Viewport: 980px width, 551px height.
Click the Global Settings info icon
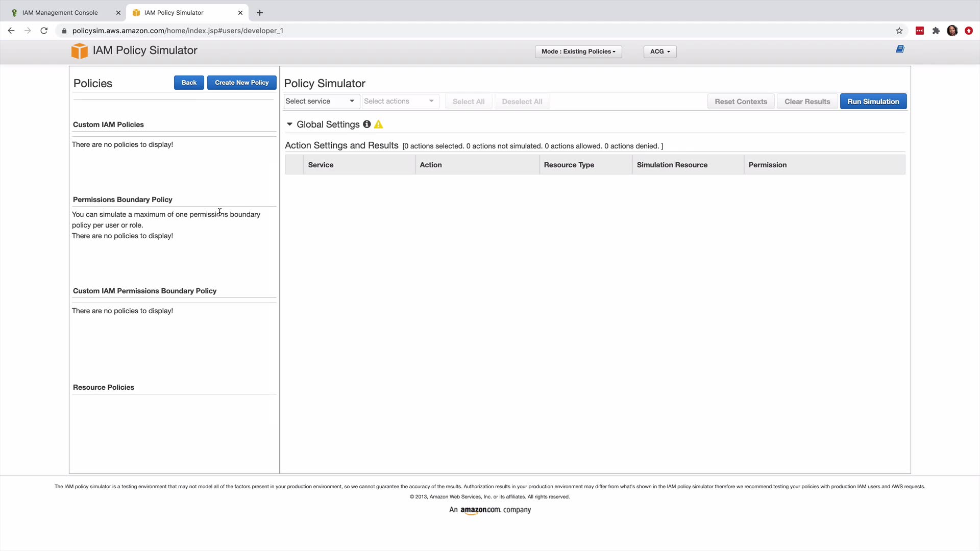[366, 124]
